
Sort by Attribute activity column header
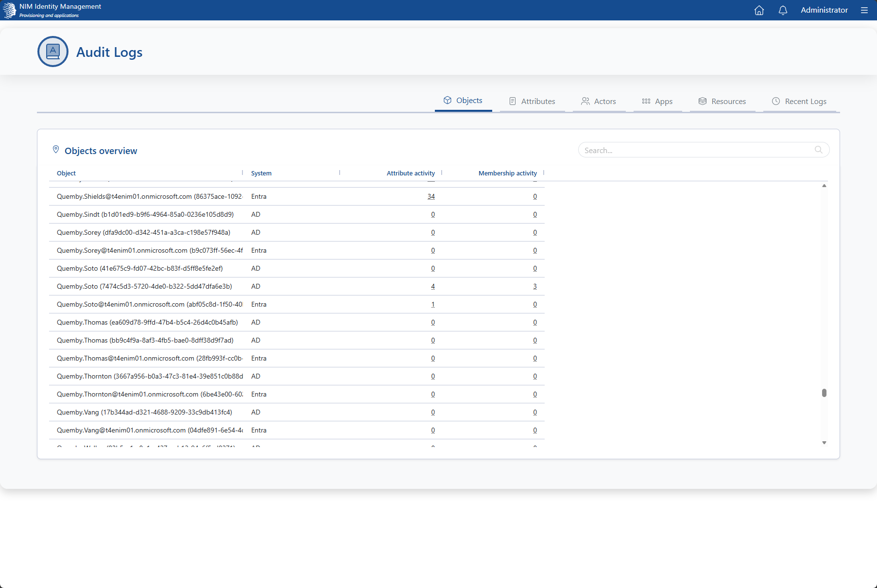pos(411,173)
